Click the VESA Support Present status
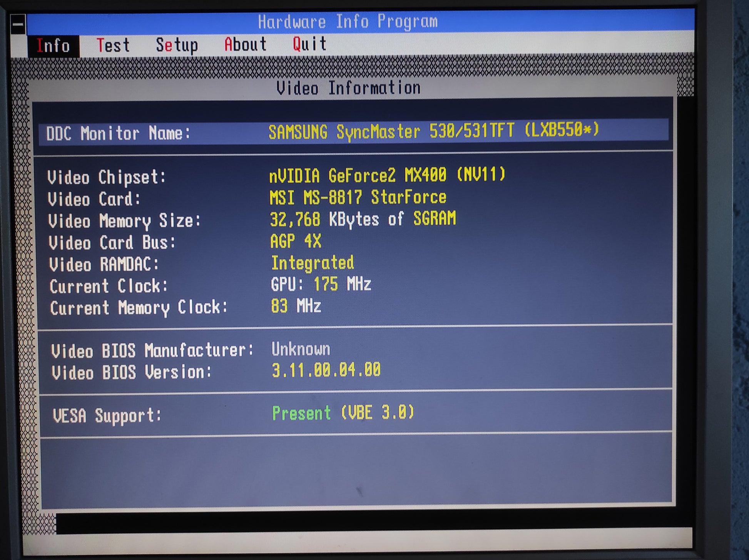The height and width of the screenshot is (560, 749). tap(343, 413)
